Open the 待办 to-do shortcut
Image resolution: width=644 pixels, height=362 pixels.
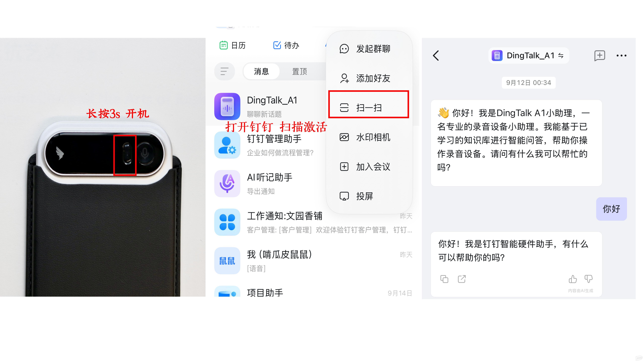(286, 46)
